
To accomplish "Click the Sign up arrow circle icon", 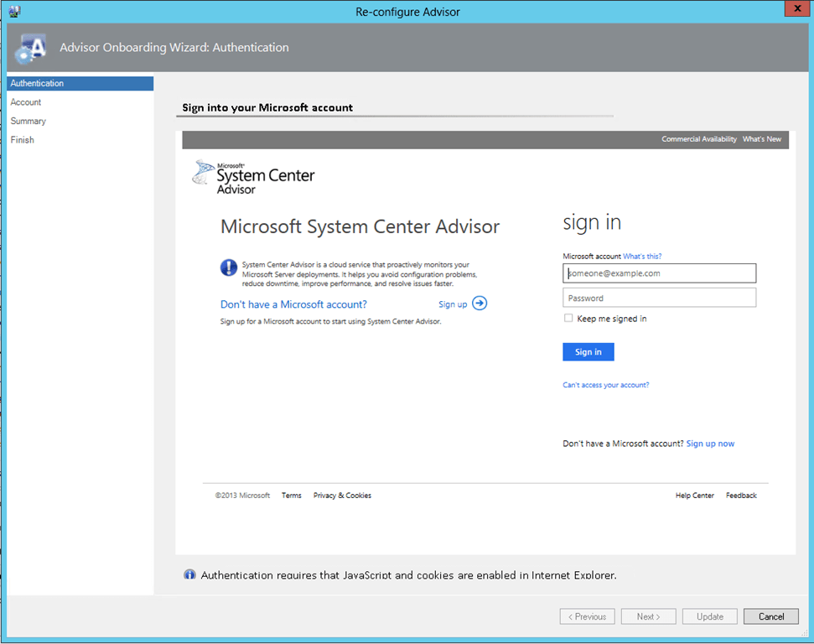I will tap(480, 304).
